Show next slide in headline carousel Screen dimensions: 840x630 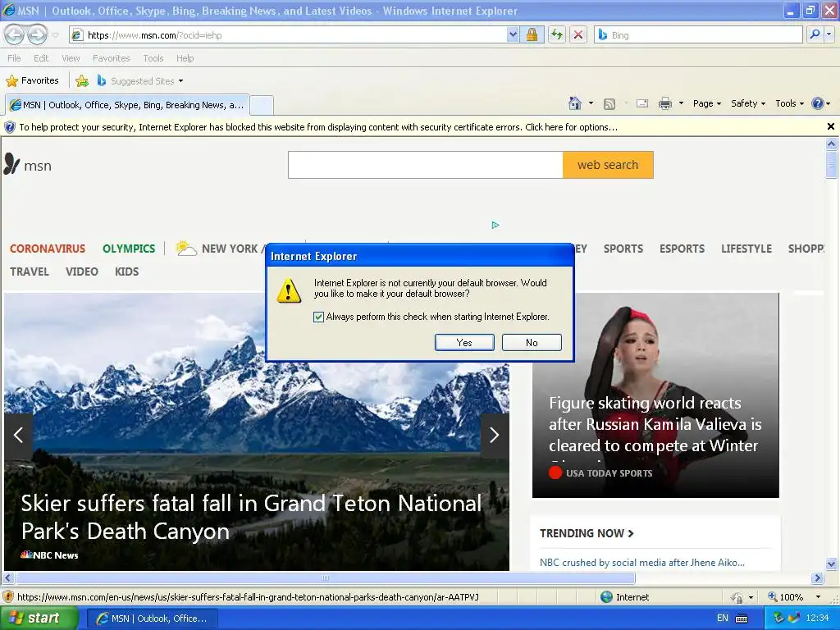tap(495, 435)
